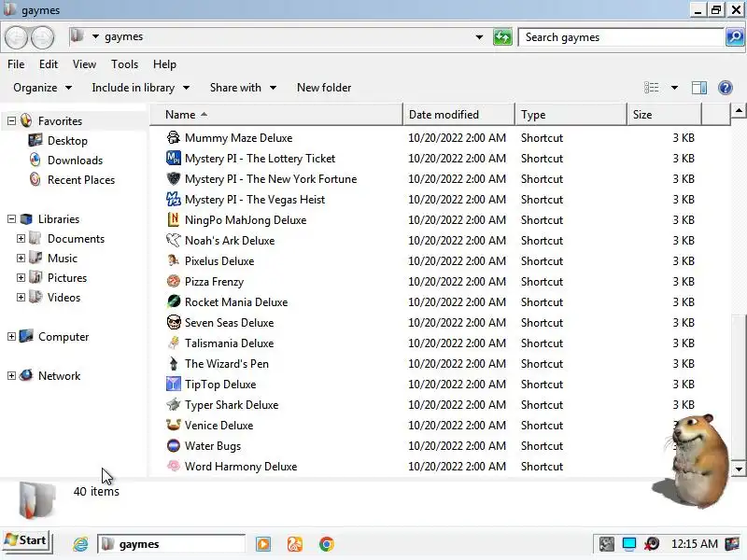Expand the Pictures library node

[21, 277]
